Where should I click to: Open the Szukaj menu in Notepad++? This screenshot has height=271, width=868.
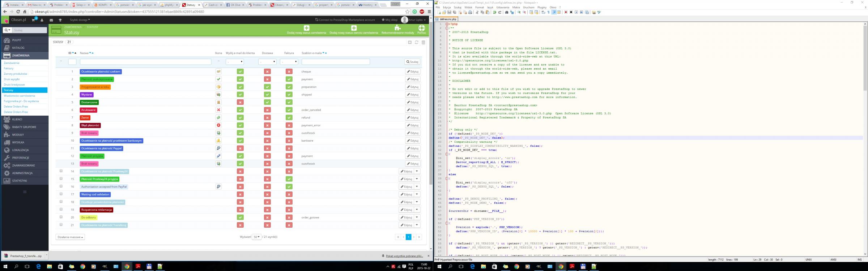458,7
